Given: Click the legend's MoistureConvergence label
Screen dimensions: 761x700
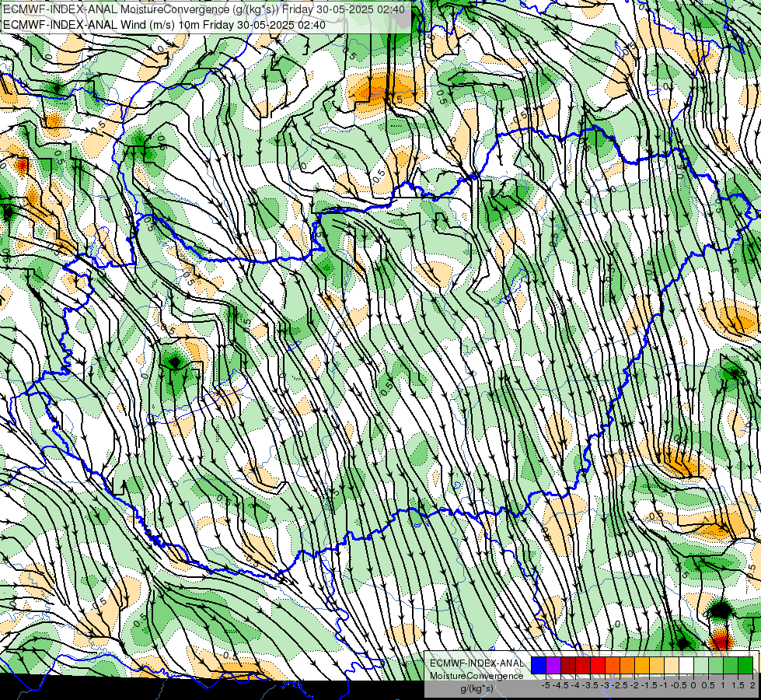Looking at the screenshot, I should tap(476, 676).
